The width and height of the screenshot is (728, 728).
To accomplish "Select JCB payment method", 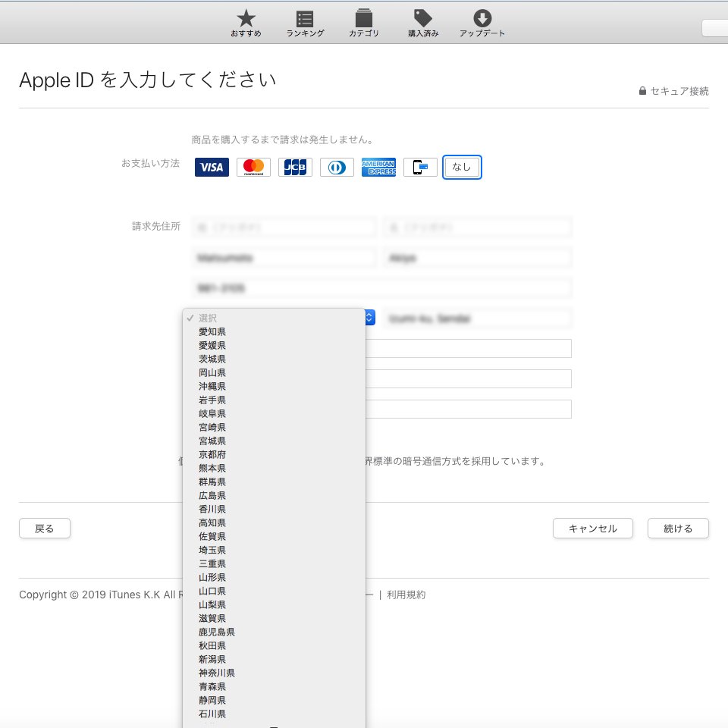I will (295, 167).
